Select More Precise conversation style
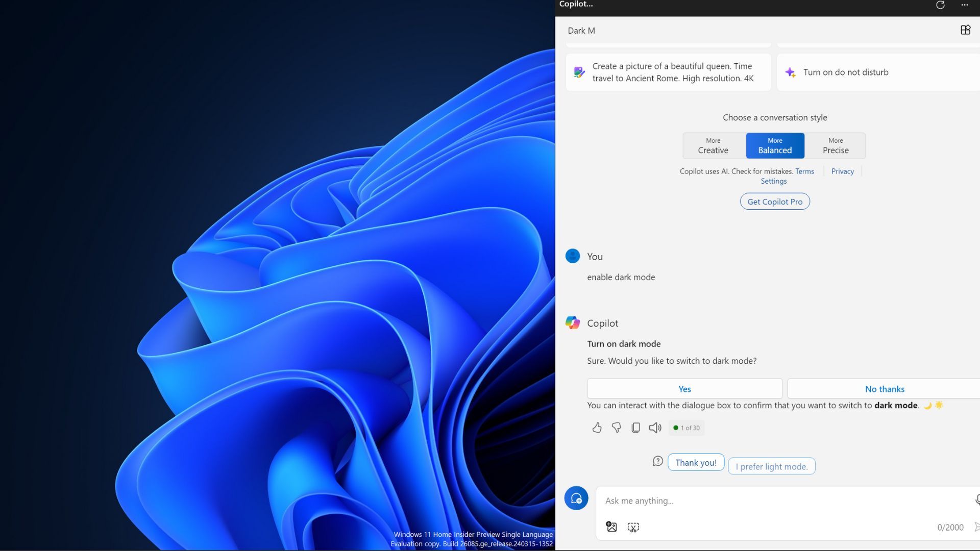980x551 pixels. coord(835,146)
